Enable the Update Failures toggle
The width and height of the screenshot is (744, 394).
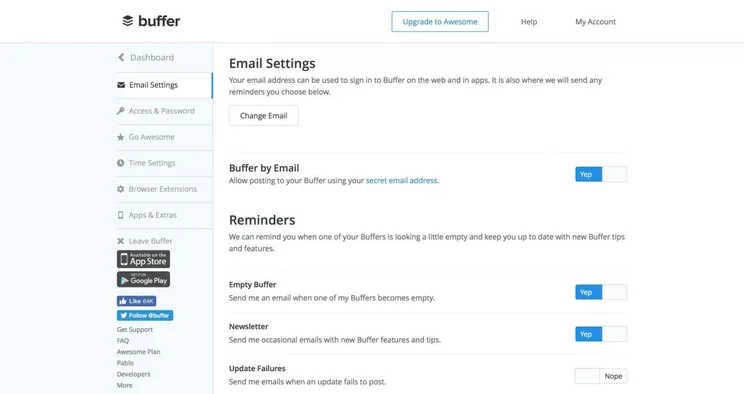601,376
